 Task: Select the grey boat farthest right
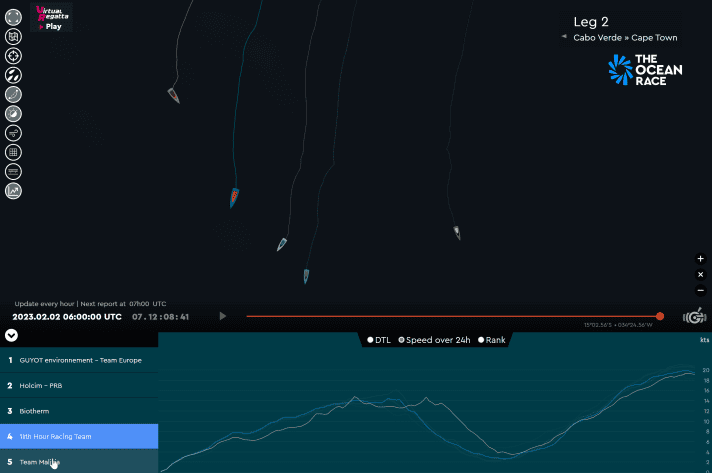pos(457,232)
